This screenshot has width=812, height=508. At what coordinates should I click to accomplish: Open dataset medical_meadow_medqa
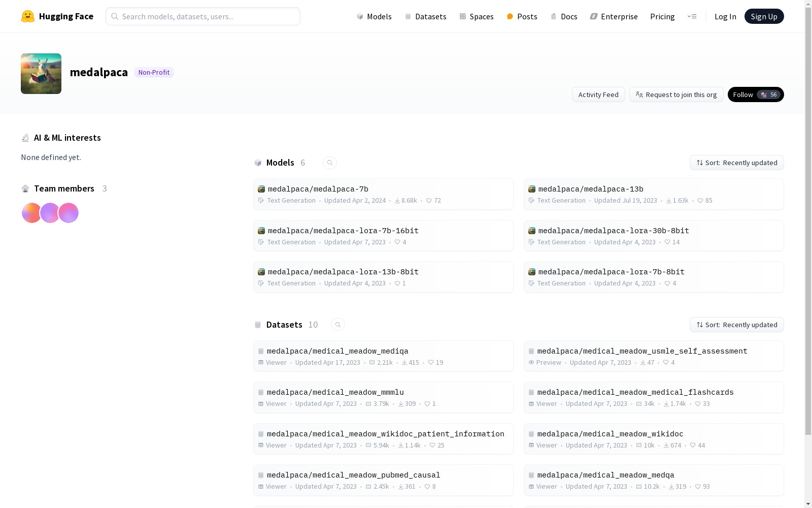coord(654,480)
